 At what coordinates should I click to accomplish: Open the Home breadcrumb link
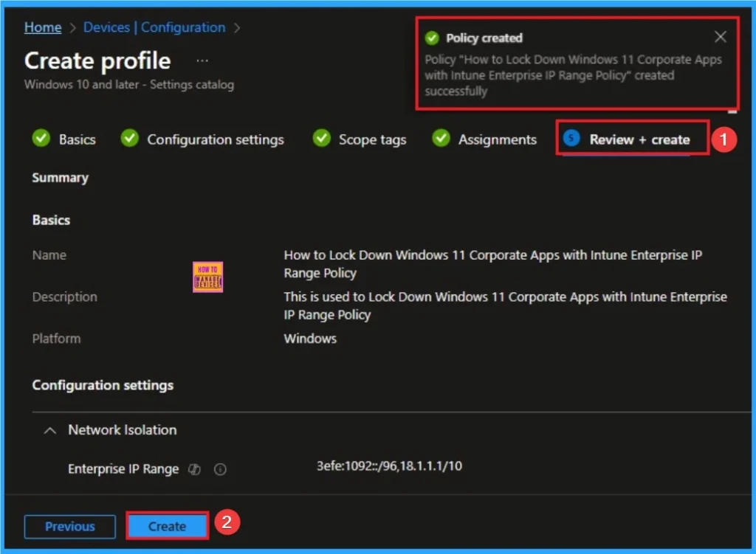(42, 27)
